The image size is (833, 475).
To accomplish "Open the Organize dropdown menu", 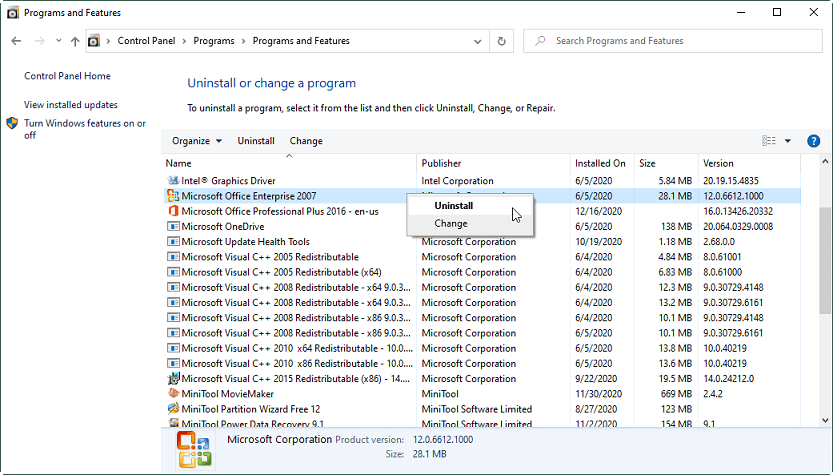I will click(196, 141).
